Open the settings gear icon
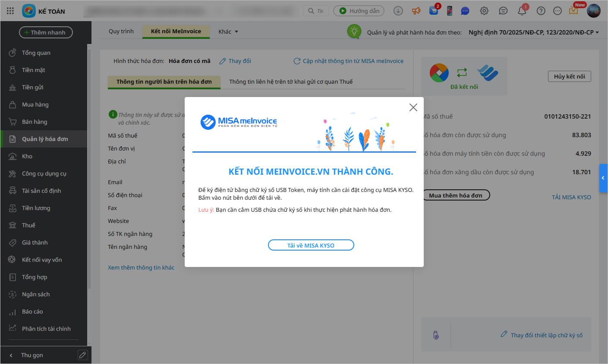Image resolution: width=608 pixels, height=364 pixels. pyautogui.click(x=484, y=11)
